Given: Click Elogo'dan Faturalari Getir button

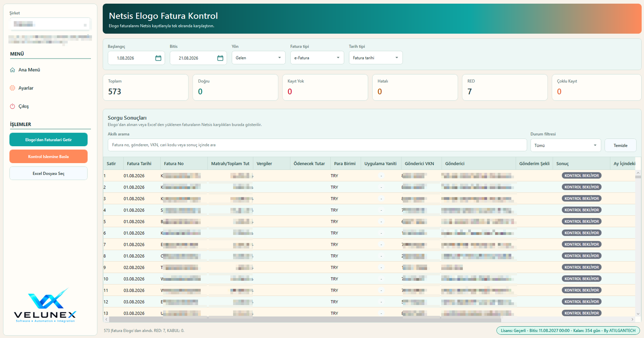Looking at the screenshot, I should point(48,140).
